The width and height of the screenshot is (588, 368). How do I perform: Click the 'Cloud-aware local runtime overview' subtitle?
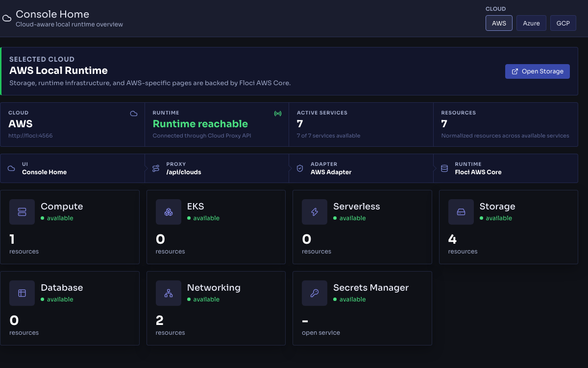point(69,24)
